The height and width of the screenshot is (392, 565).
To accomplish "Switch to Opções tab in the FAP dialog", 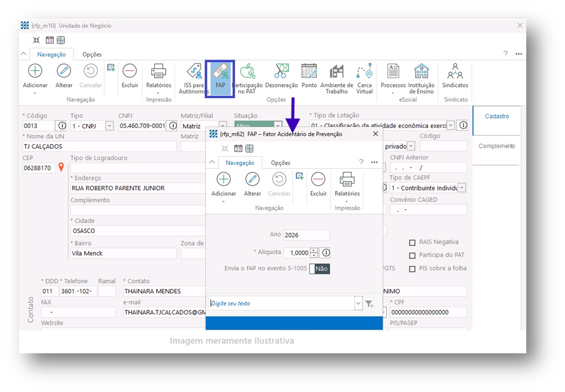I will pos(280,163).
